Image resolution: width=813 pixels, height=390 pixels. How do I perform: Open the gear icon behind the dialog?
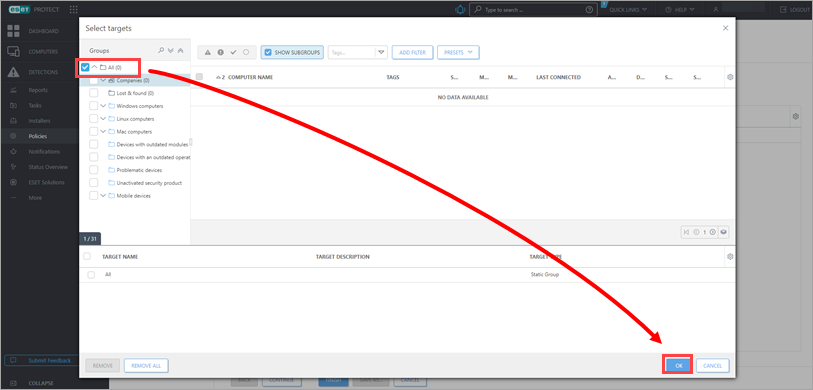(x=796, y=117)
